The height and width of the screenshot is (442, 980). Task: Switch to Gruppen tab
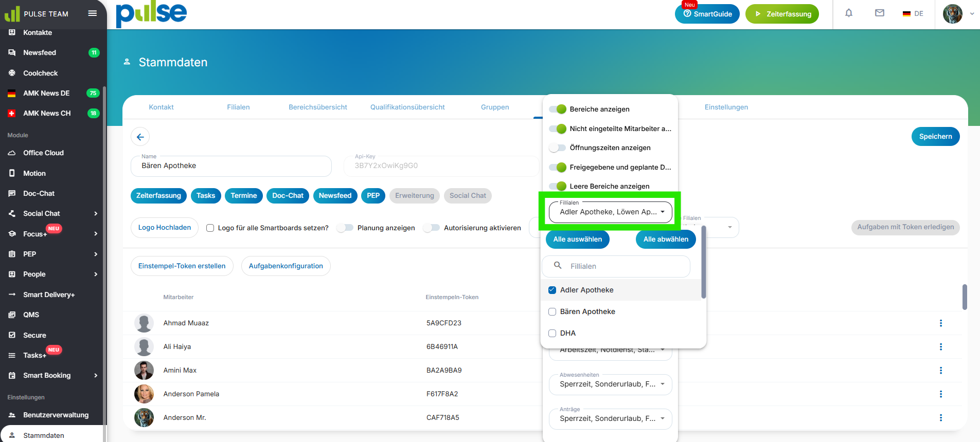pos(495,107)
